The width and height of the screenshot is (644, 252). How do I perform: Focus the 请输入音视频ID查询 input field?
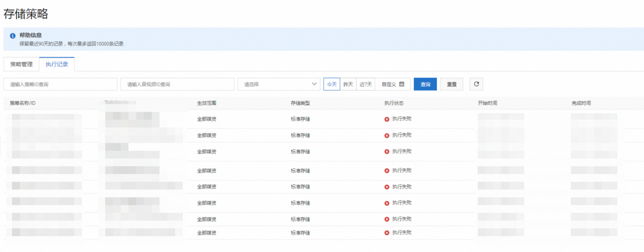tap(177, 84)
